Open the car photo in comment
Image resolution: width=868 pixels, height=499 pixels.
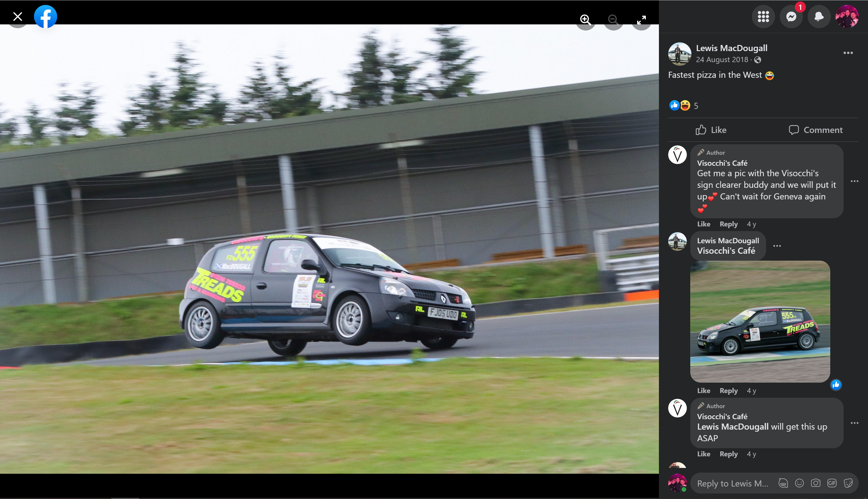pyautogui.click(x=760, y=321)
